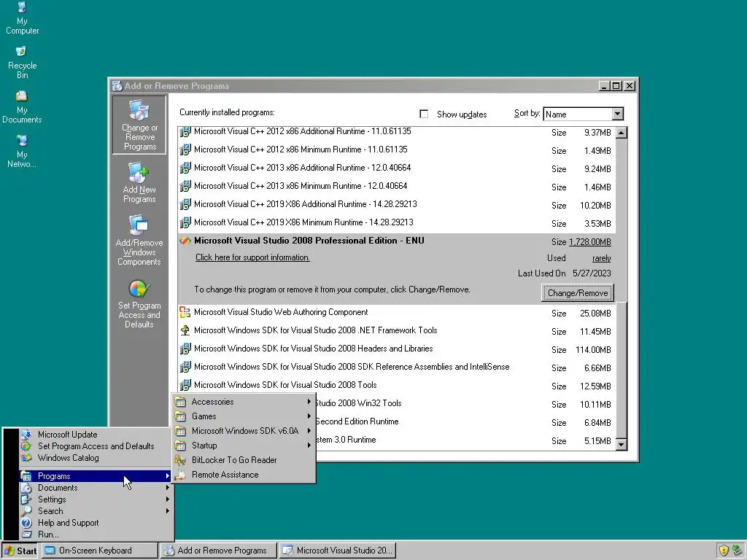Open Windows Catalog in Start menu

tap(96, 458)
